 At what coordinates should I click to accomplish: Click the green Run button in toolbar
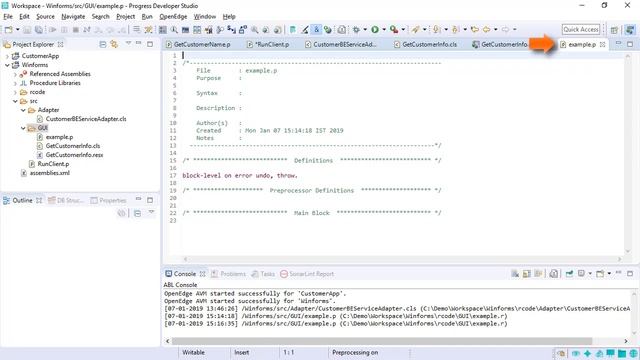pos(375,29)
